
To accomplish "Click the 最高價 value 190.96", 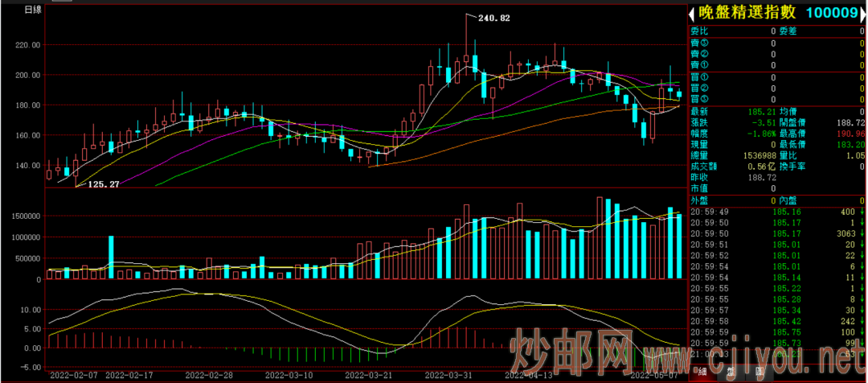I will [848, 133].
